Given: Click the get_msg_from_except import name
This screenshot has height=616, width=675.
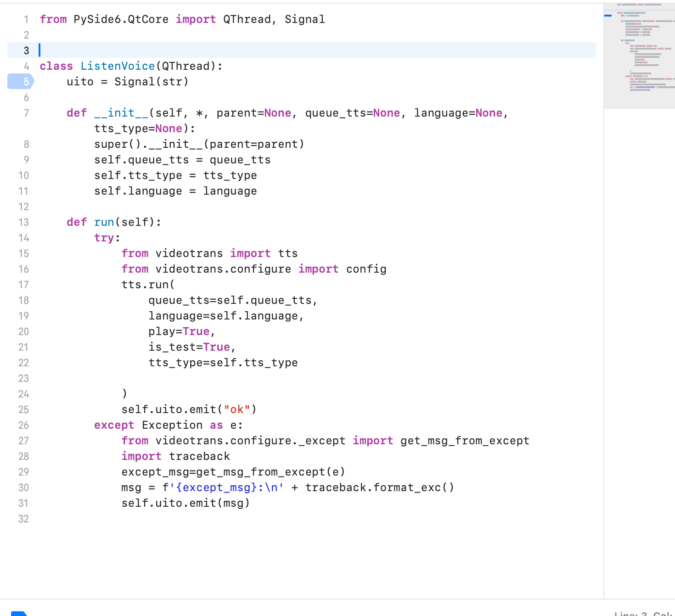Looking at the screenshot, I should (x=465, y=441).
